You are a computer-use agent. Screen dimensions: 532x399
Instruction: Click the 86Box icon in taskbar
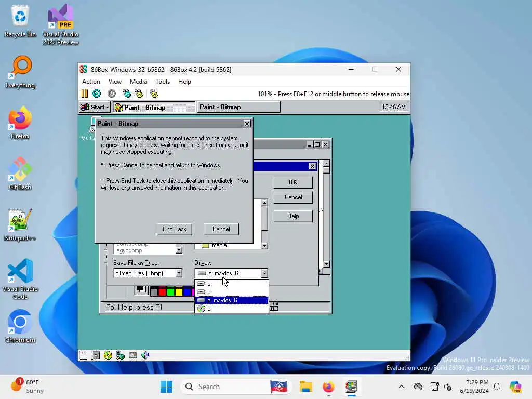pyautogui.click(x=352, y=387)
